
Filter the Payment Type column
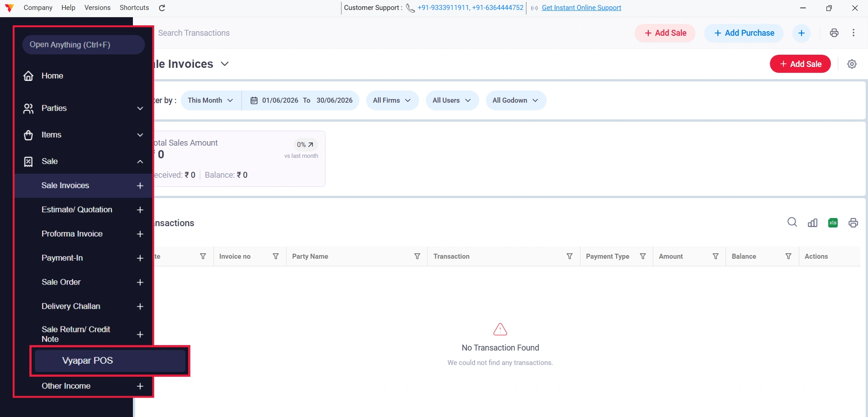point(643,256)
